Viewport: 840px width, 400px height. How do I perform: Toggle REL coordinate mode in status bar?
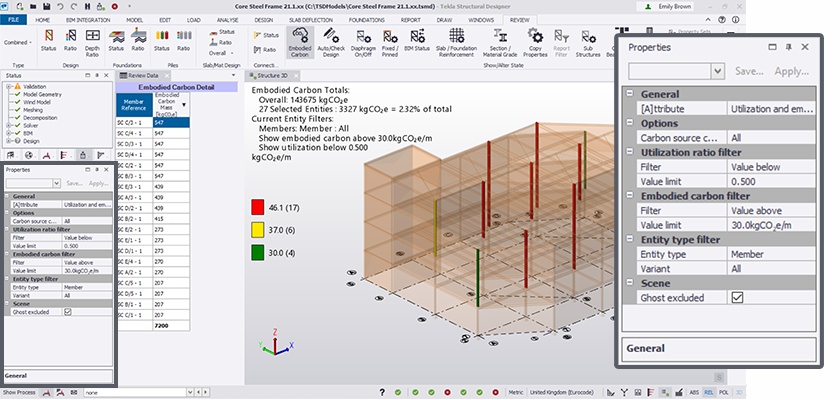click(708, 393)
